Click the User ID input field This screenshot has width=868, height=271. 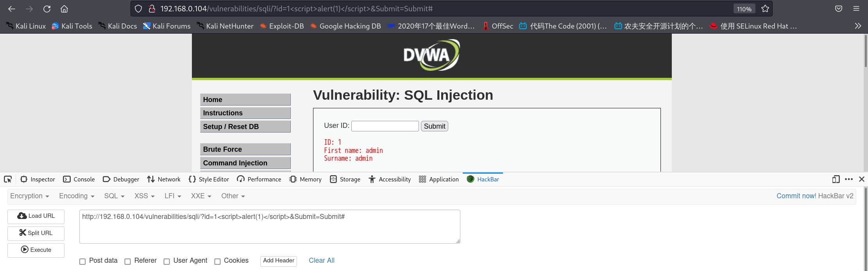point(385,126)
